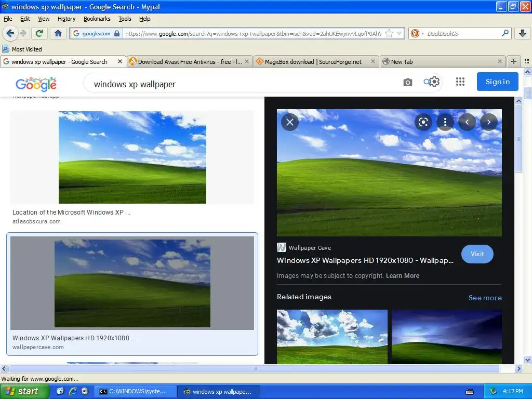532x399 pixels.
Task: Click the padlock site security icon
Action: click(117, 33)
